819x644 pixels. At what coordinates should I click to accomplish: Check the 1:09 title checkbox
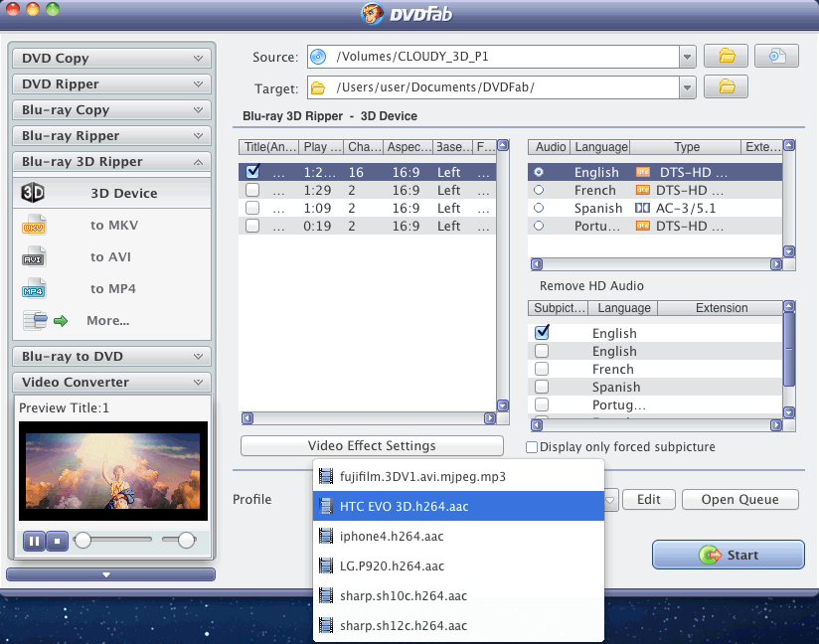(x=252, y=208)
